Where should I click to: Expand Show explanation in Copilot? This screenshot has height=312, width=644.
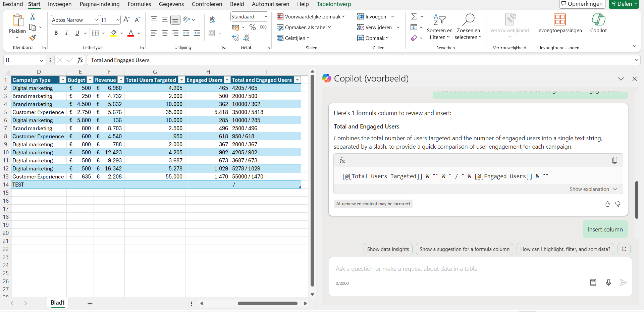tap(593, 189)
